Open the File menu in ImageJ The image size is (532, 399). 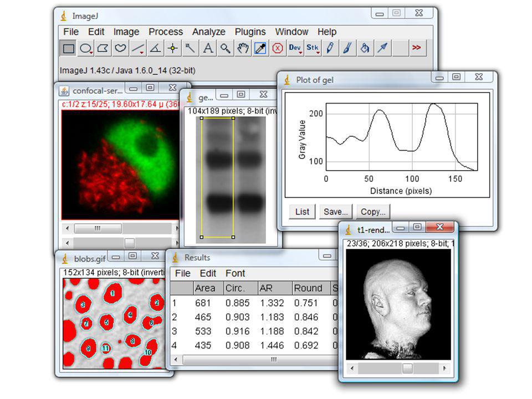tap(71, 32)
